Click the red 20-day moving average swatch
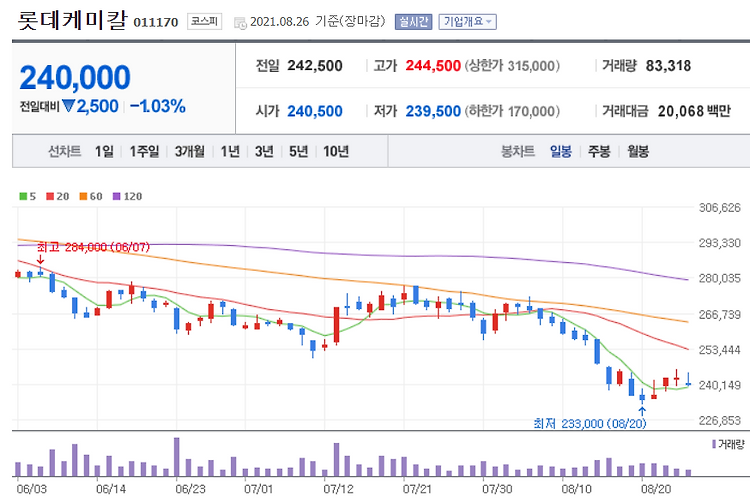 50,196
